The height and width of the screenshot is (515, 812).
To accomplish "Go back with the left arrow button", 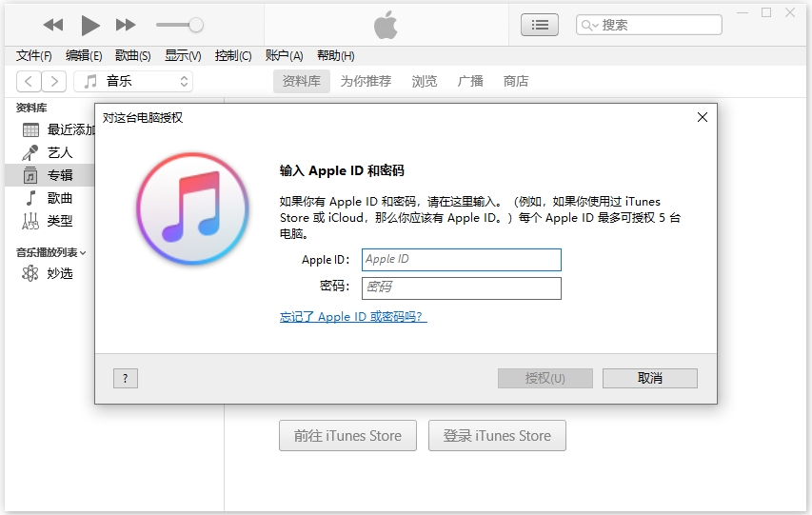I will click(x=29, y=81).
